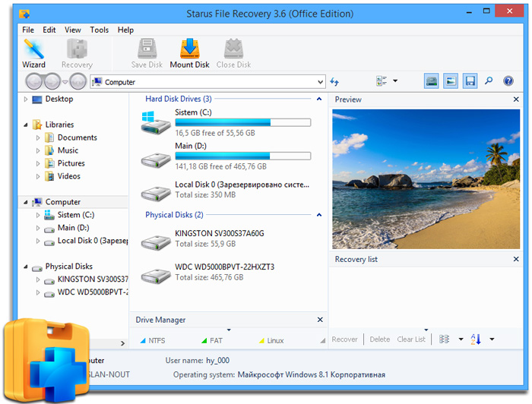532x404 pixels.
Task: Open help via question mark icon
Action: 508,81
